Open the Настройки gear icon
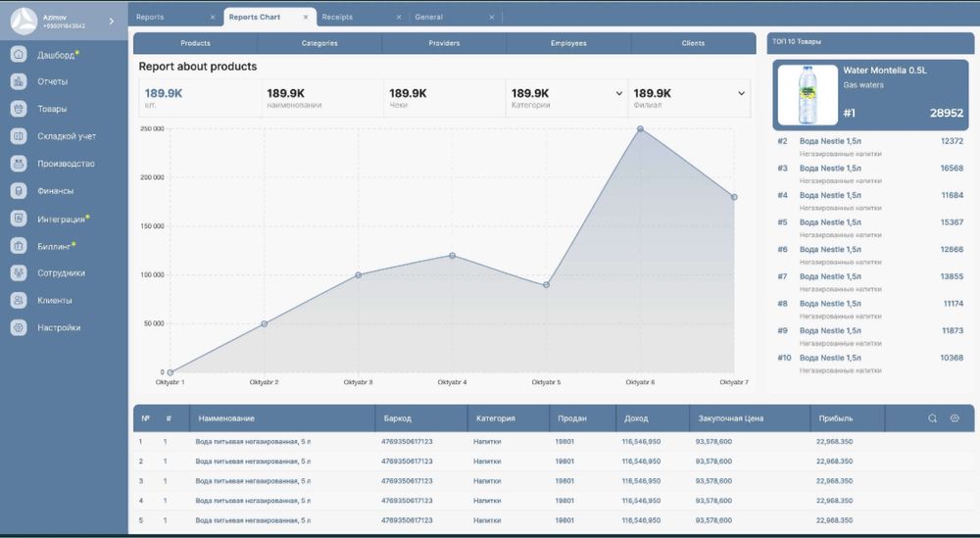Screen dimensions: 980x538 pos(19,327)
